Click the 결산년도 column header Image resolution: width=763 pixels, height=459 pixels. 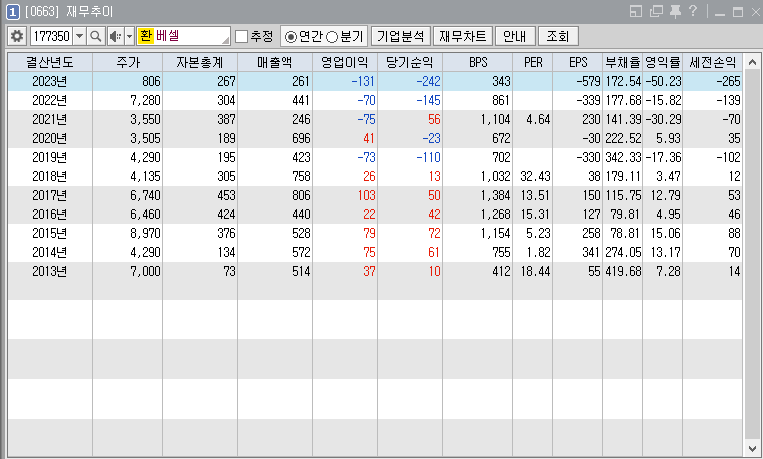pyautogui.click(x=50, y=62)
